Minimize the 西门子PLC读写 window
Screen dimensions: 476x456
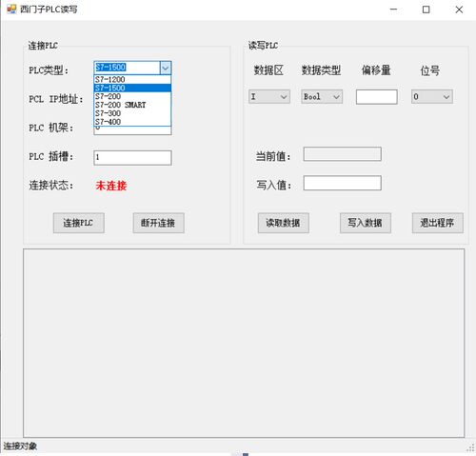tap(393, 10)
